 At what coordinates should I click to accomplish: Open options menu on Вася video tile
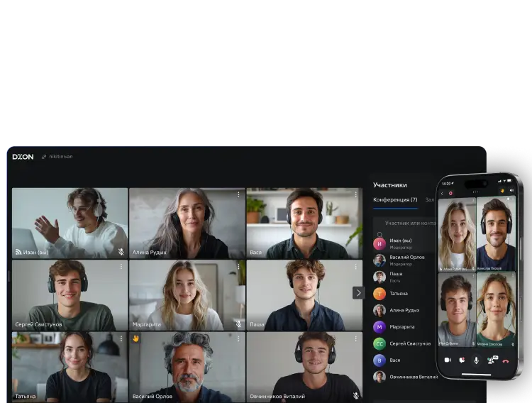click(x=355, y=194)
